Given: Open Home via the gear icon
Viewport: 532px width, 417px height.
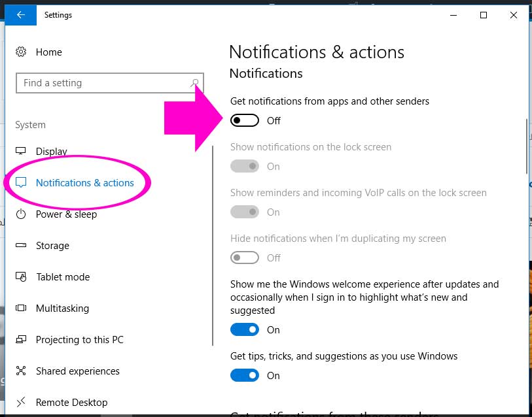Looking at the screenshot, I should click(x=21, y=52).
